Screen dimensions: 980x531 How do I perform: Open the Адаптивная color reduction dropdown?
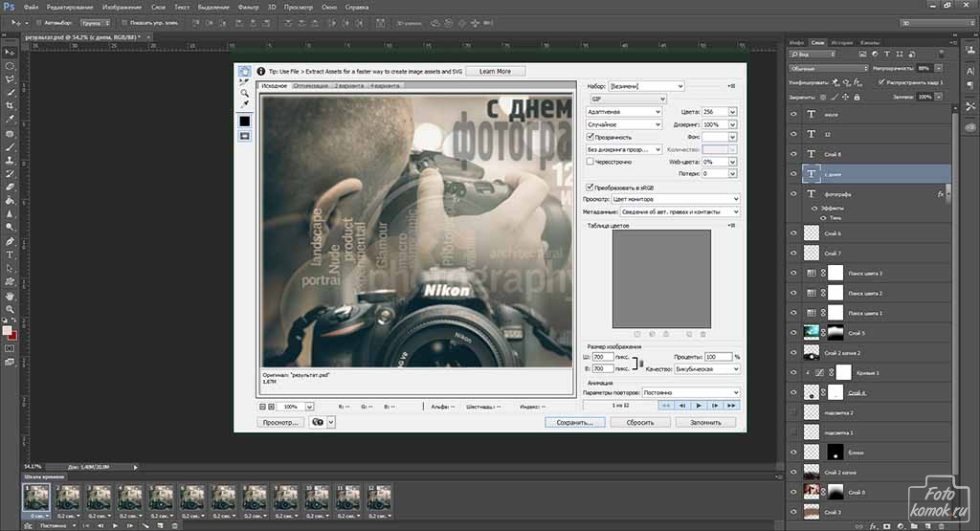tap(624, 111)
